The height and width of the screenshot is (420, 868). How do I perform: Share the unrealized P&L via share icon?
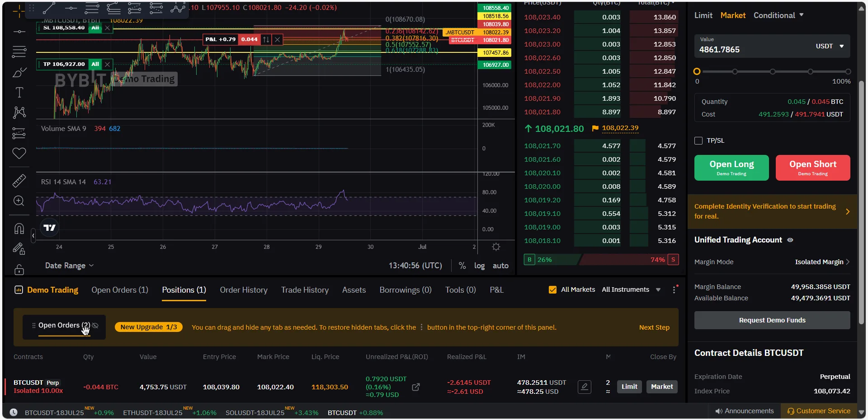coord(416,387)
